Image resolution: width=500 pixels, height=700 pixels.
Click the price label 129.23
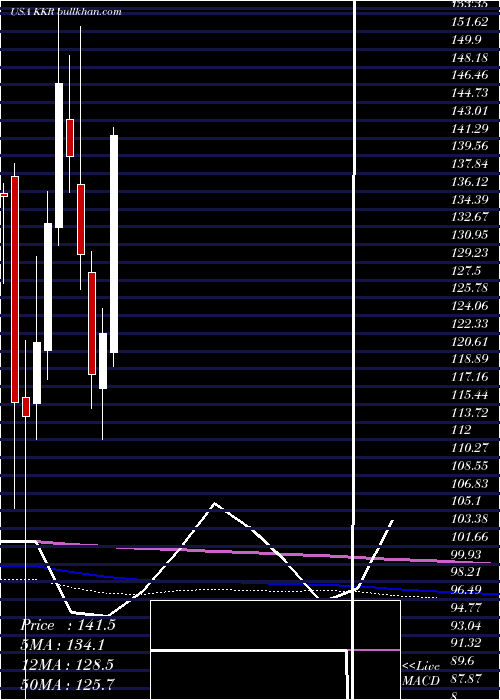(470, 253)
